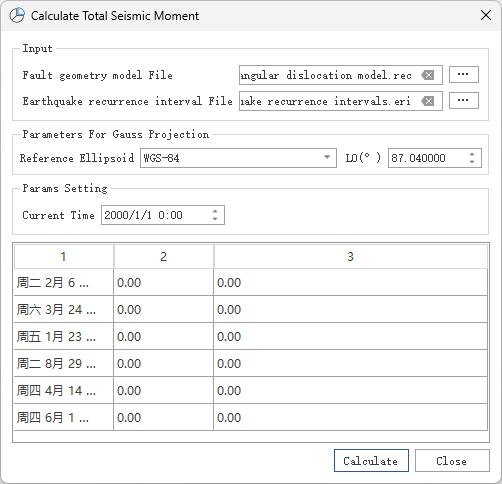Select column 2 value in 周二 2月 6 row
Image resolution: width=502 pixels, height=484 pixels.
point(163,283)
